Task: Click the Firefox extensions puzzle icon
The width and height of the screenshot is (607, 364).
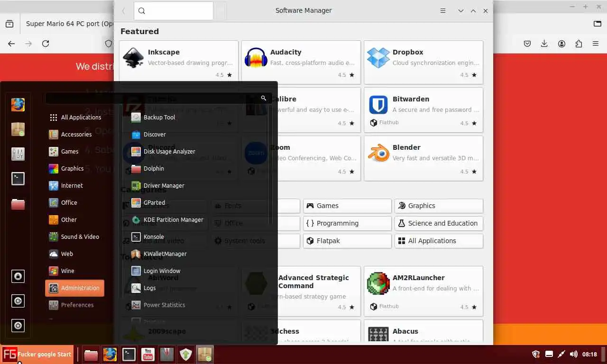Action: point(579,44)
